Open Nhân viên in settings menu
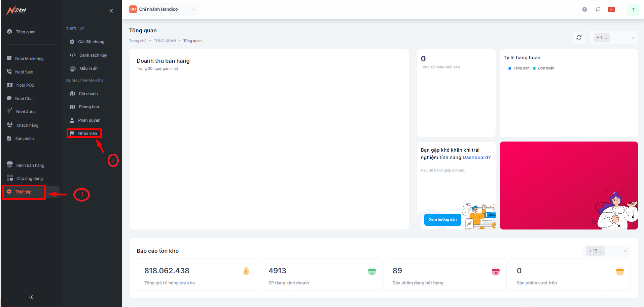The image size is (644, 307). [x=87, y=133]
